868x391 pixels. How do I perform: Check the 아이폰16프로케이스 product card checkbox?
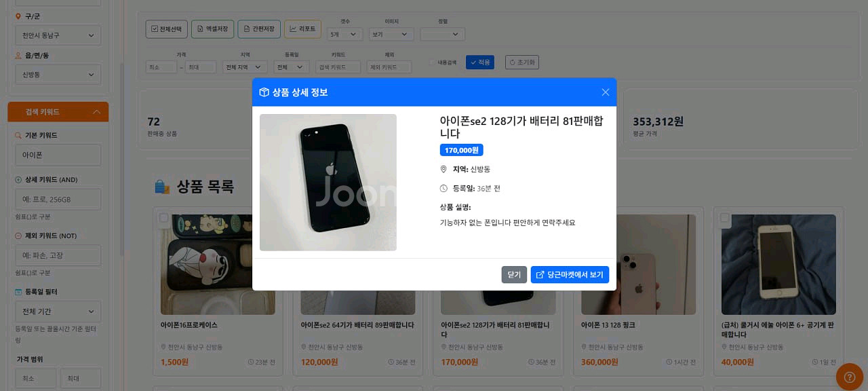coord(163,218)
